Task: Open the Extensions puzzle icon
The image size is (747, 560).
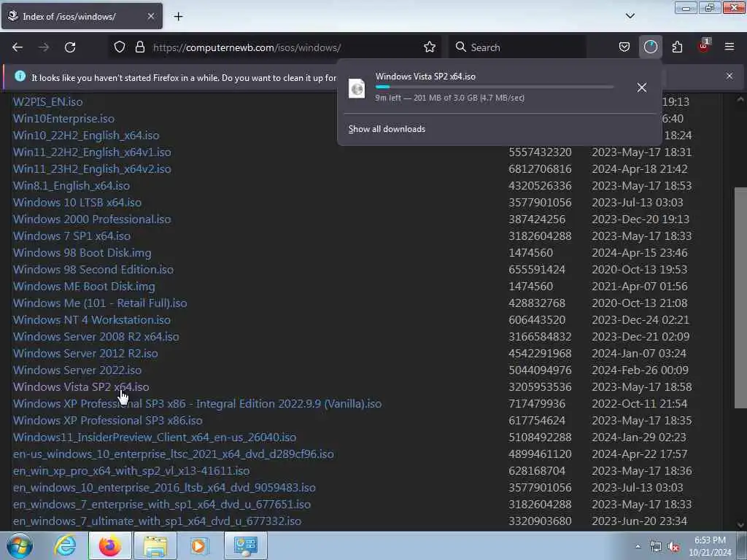Action: [677, 47]
